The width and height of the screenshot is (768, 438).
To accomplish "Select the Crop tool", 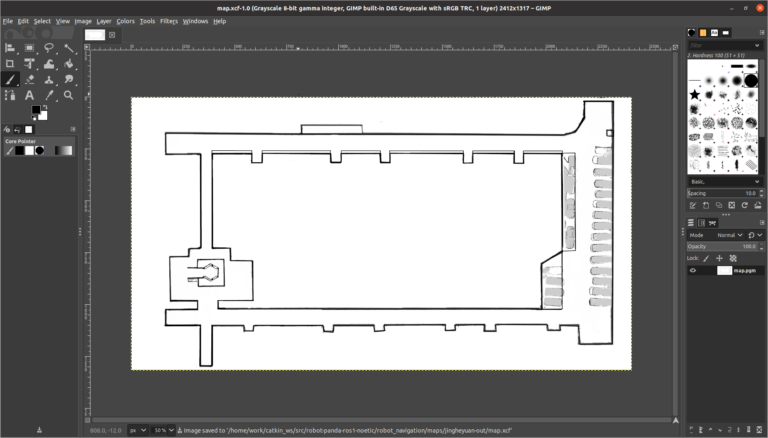I will 11,64.
